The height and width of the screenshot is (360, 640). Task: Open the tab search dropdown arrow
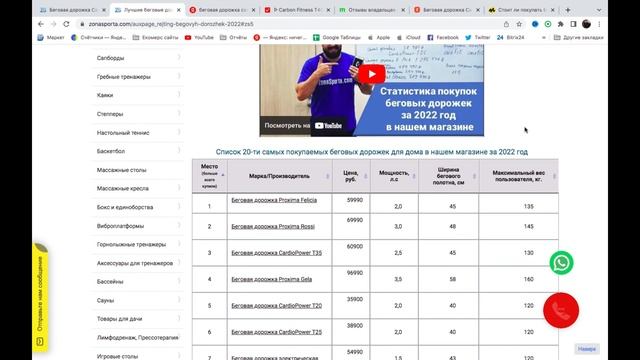coord(599,10)
